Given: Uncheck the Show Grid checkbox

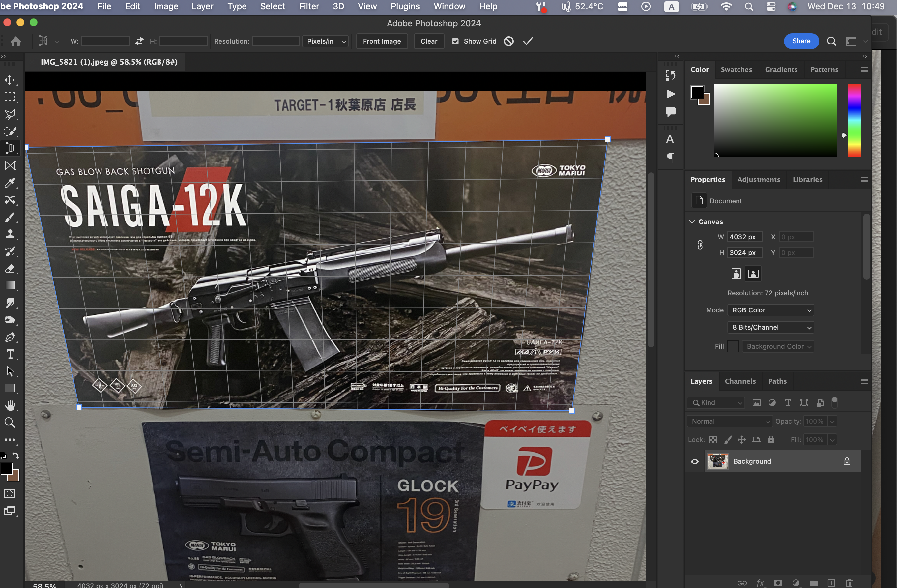Looking at the screenshot, I should coord(455,41).
